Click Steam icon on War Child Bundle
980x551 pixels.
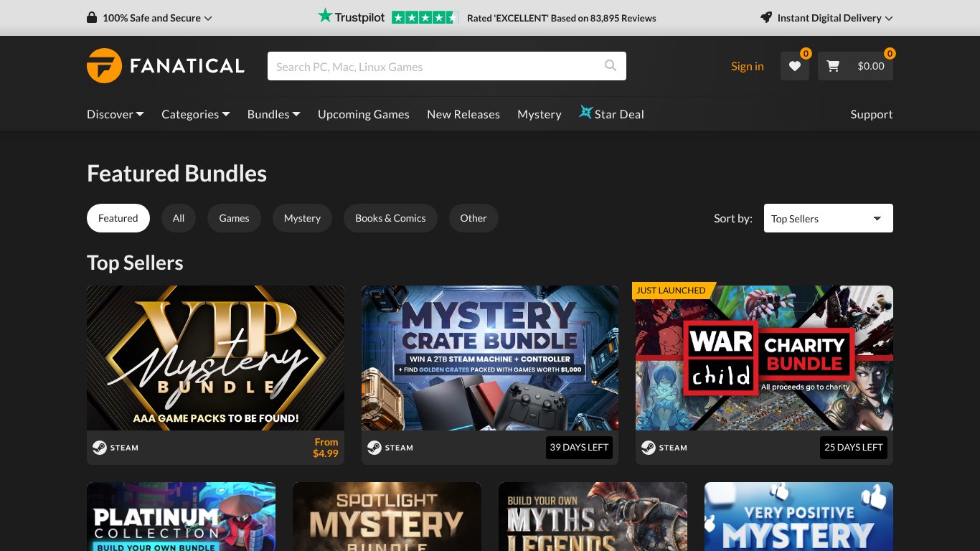(x=649, y=448)
